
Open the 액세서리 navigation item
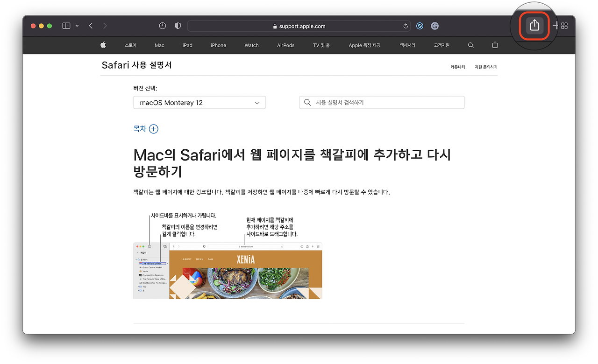click(x=407, y=45)
